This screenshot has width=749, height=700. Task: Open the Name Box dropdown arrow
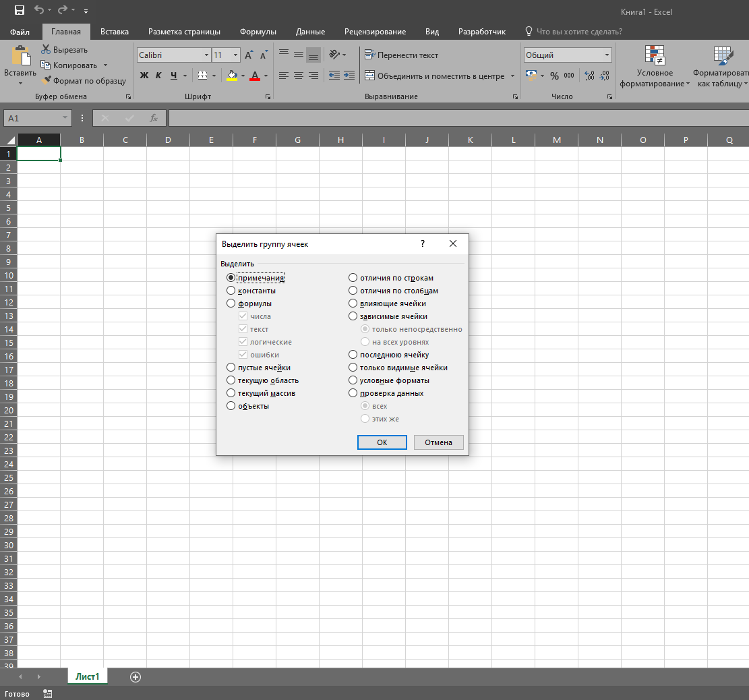pos(65,118)
